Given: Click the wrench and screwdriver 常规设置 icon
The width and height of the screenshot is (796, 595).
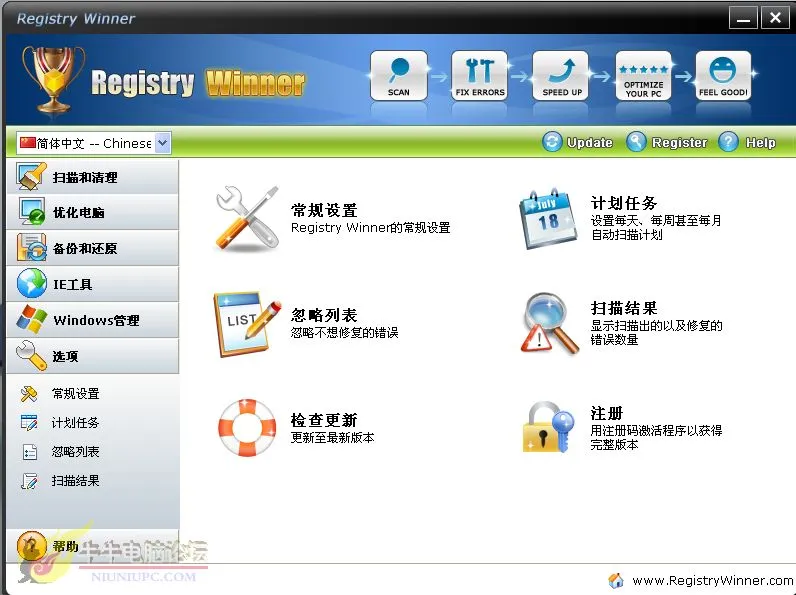Looking at the screenshot, I should 248,219.
